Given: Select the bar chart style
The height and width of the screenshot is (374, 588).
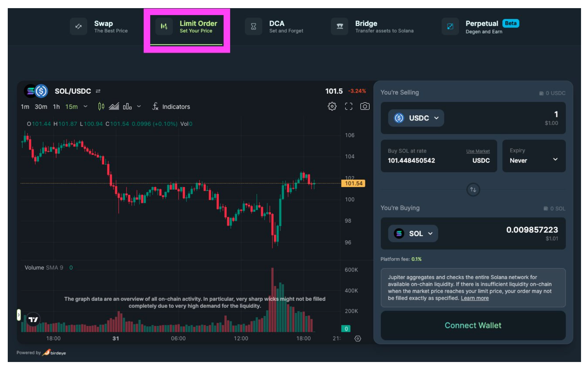Looking at the screenshot, I should 127,106.
